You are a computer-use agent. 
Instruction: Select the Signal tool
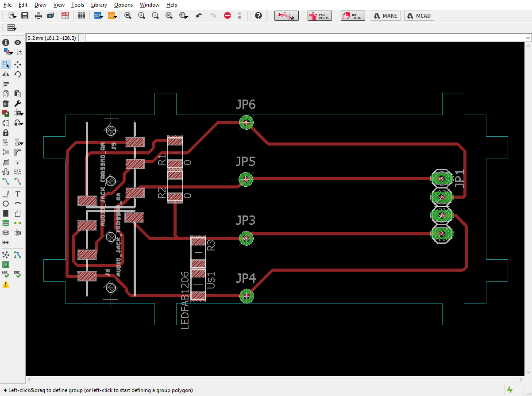coord(18,223)
